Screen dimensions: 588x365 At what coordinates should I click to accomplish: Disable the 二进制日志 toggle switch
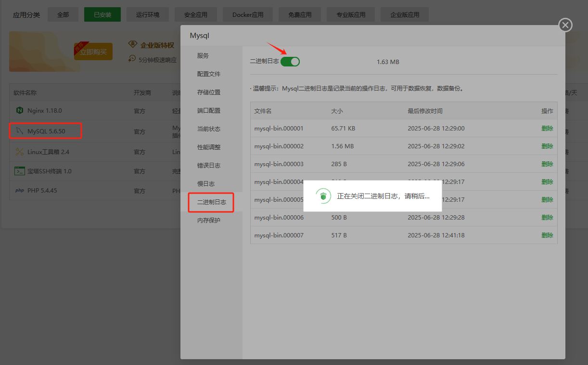pos(290,62)
